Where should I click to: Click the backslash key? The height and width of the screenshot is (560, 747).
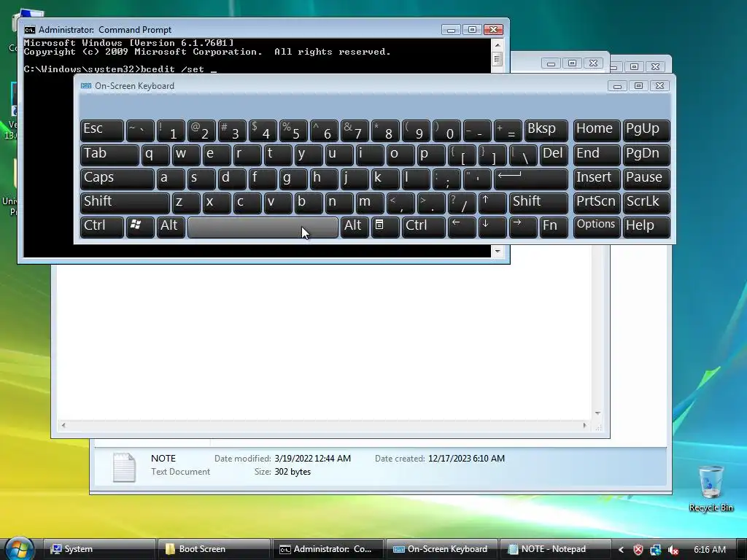[x=522, y=155]
